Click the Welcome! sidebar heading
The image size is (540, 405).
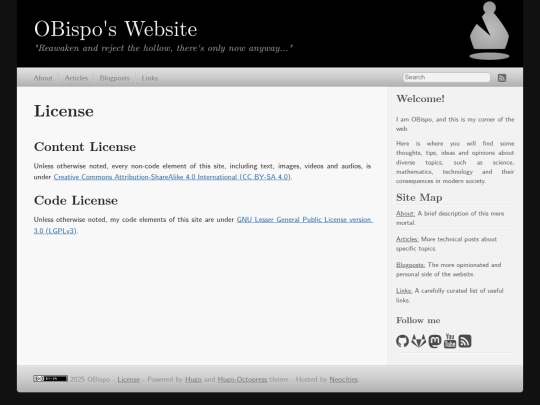tap(420, 99)
